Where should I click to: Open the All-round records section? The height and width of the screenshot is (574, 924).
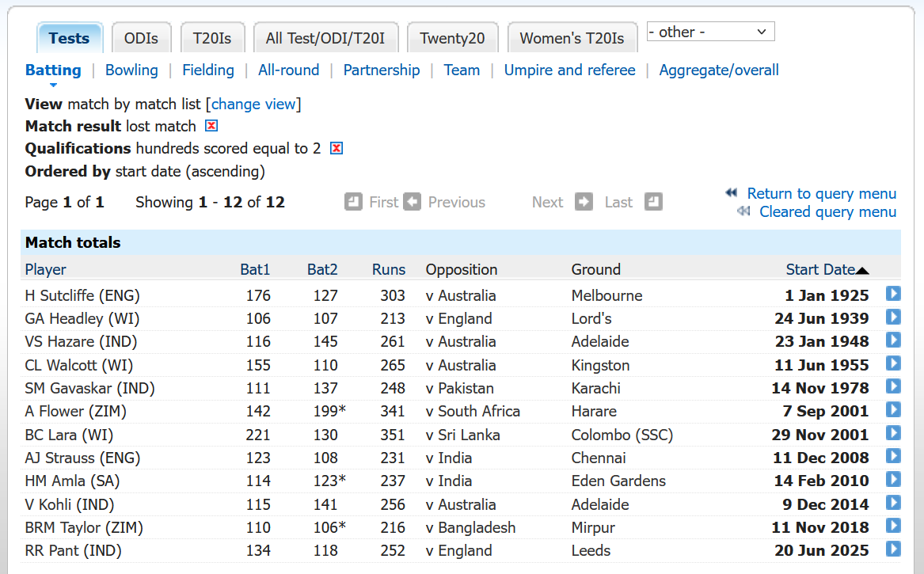pos(289,70)
